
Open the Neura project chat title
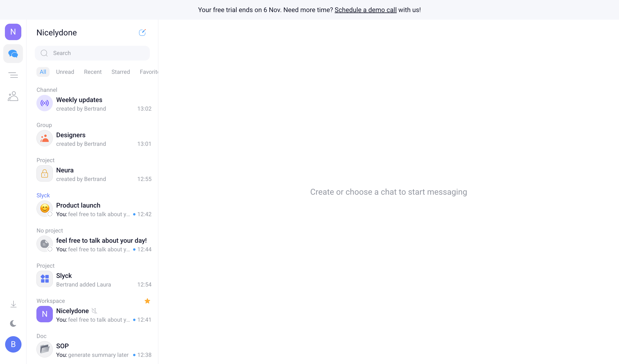(65, 170)
